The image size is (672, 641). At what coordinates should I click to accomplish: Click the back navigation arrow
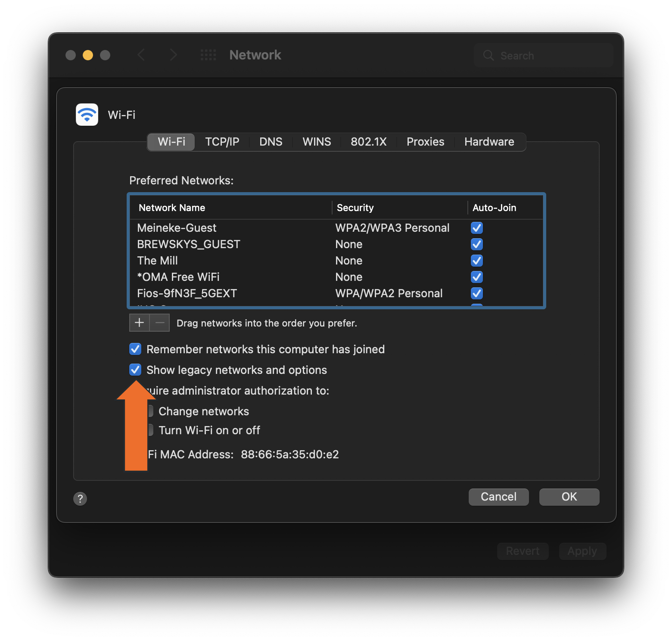point(141,55)
